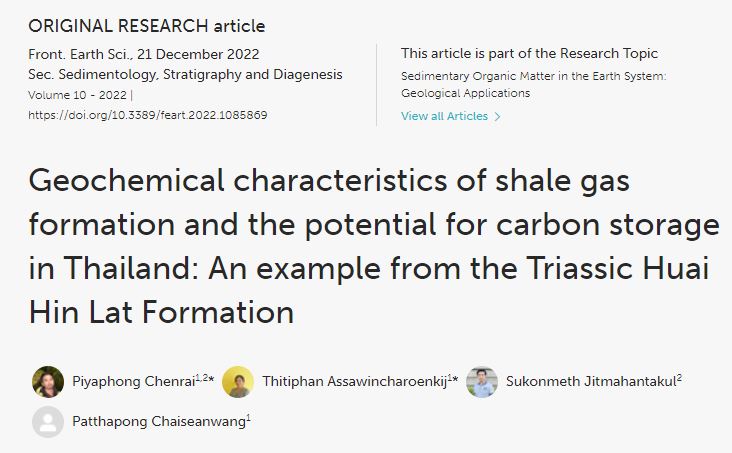This screenshot has height=453, width=732.
Task: Select author name Patthapong Chaiseanwang
Action: point(159,422)
